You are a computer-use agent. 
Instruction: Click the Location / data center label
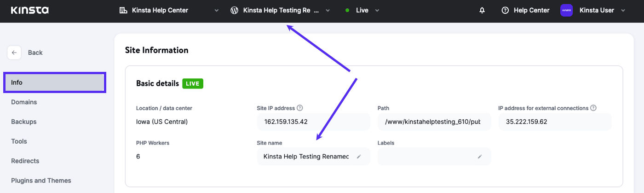[x=164, y=108]
